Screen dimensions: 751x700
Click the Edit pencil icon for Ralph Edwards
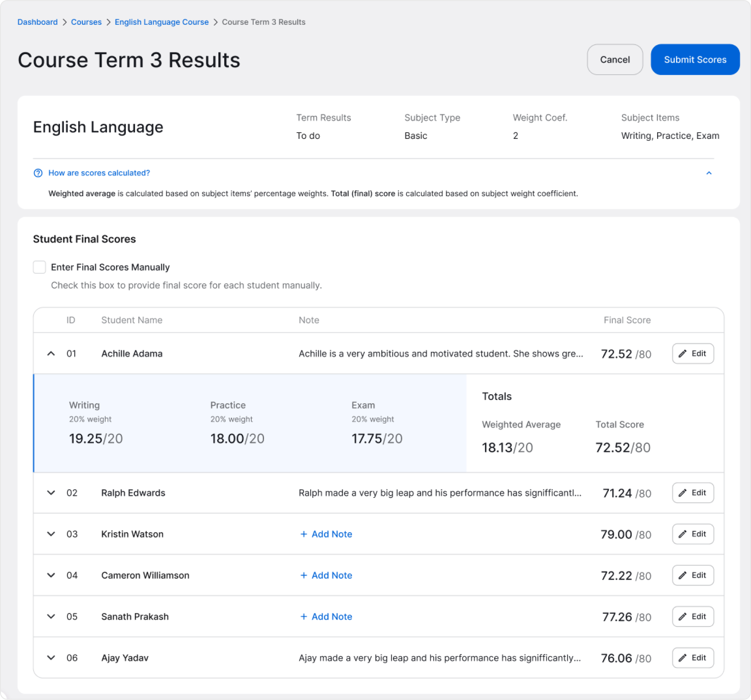pos(682,493)
